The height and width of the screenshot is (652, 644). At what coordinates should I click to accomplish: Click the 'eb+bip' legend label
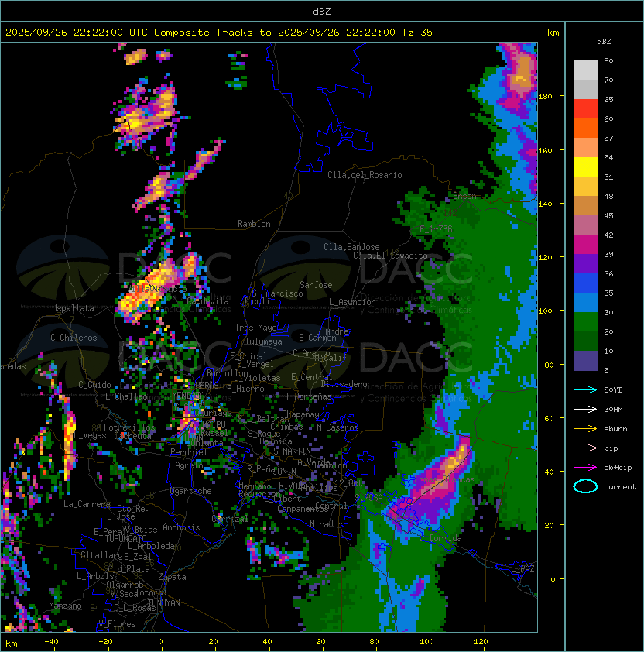tap(618, 468)
